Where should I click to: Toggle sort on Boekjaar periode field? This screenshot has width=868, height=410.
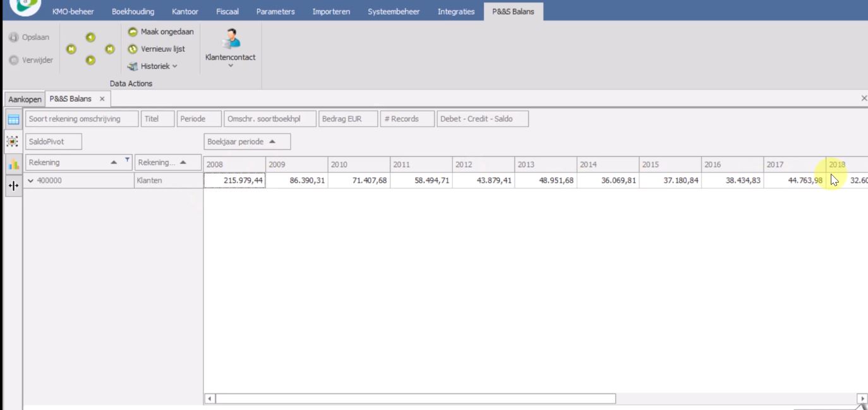247,142
